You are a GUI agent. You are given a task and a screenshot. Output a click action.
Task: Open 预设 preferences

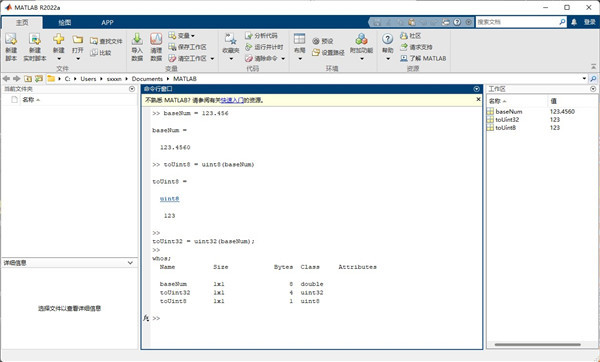click(x=323, y=41)
